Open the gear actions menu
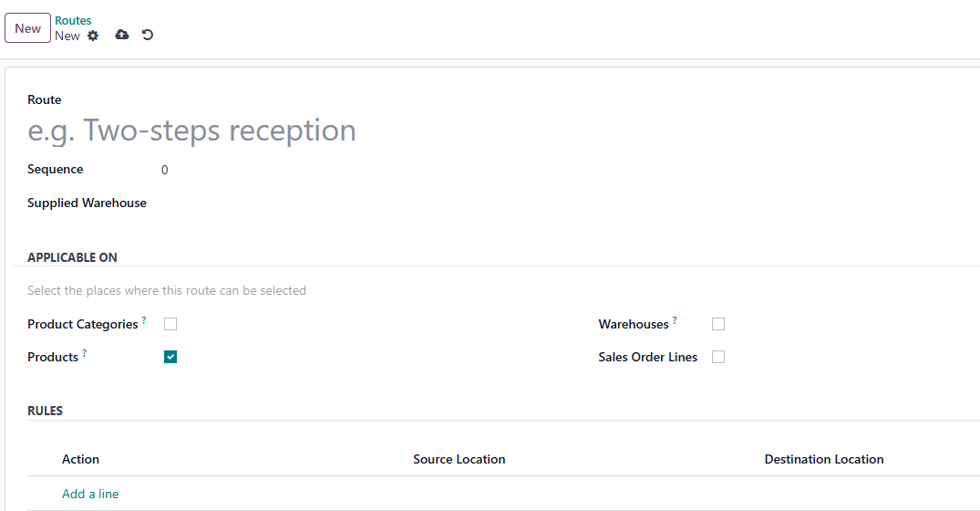980x511 pixels. coord(93,36)
